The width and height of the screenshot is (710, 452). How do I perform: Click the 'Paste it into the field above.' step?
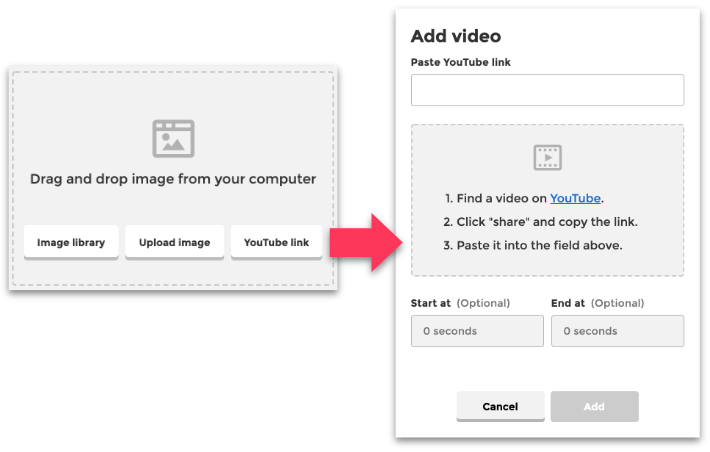pyautogui.click(x=539, y=245)
